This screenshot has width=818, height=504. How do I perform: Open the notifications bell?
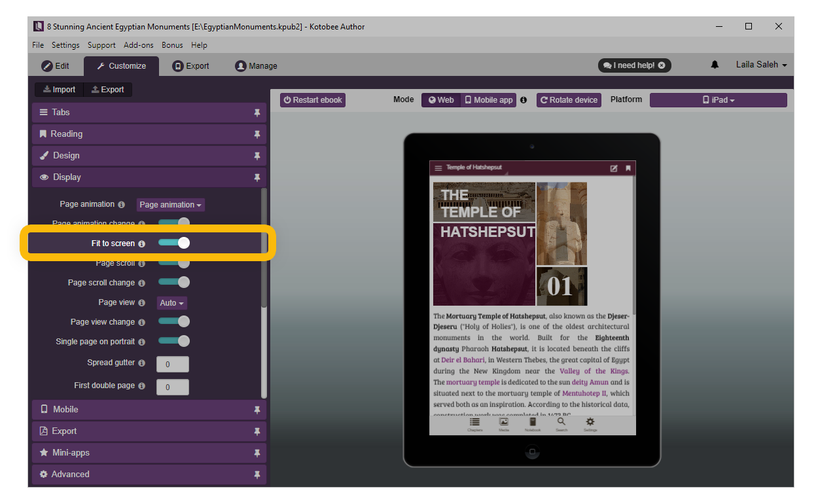click(715, 65)
